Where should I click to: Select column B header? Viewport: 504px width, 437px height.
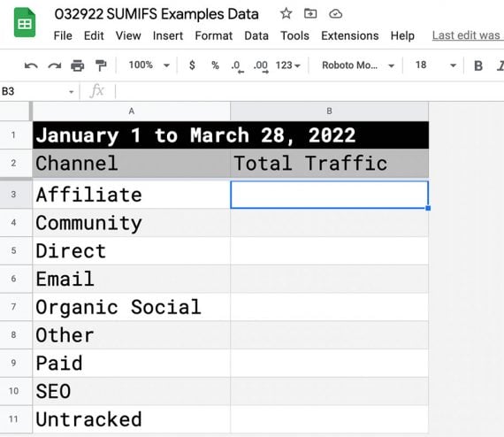point(329,111)
